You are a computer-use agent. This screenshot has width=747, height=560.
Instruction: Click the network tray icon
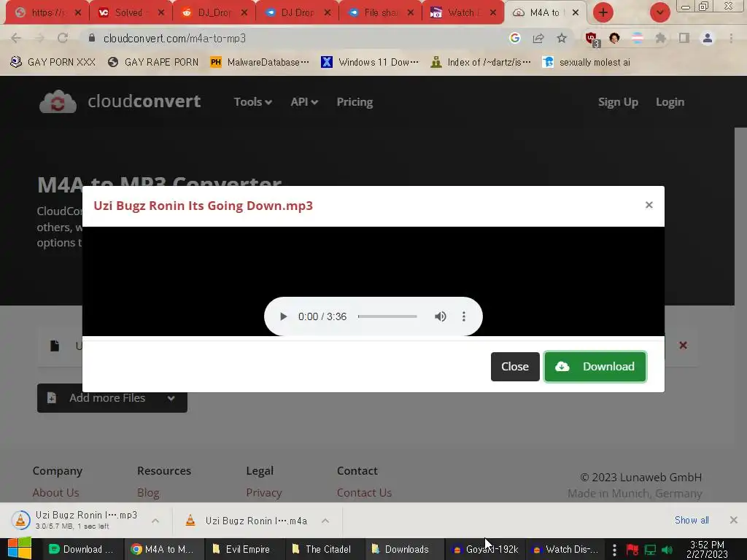coord(650,550)
